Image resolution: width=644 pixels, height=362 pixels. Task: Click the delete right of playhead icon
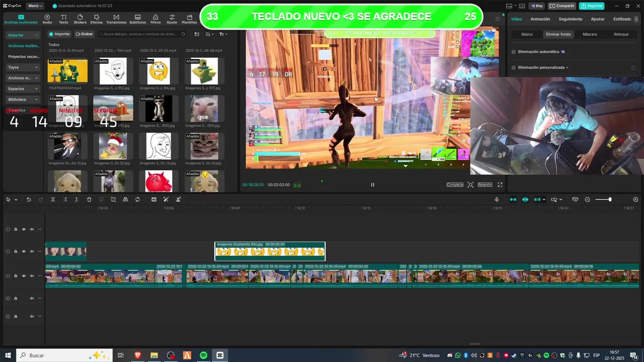coord(76,200)
